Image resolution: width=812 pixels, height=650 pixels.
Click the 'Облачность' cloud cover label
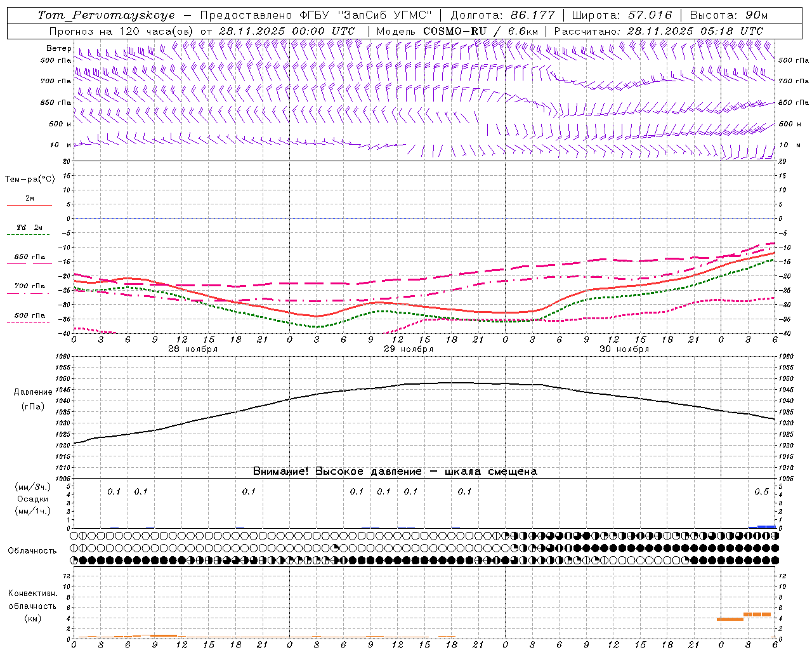tap(32, 551)
